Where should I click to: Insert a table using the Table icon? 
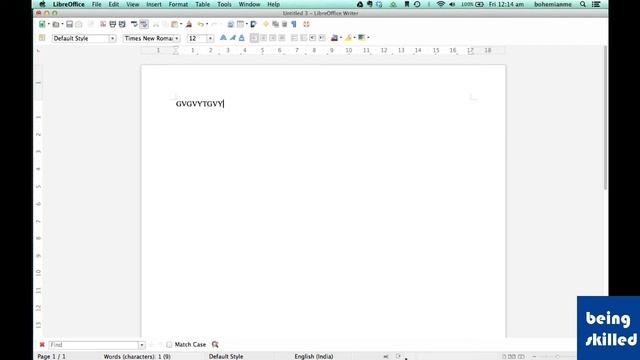[x=240, y=24]
